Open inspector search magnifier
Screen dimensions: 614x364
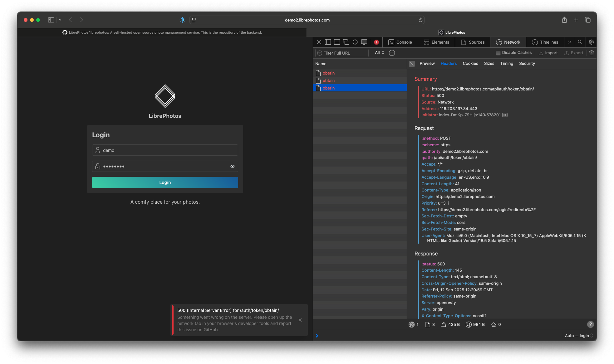point(580,42)
